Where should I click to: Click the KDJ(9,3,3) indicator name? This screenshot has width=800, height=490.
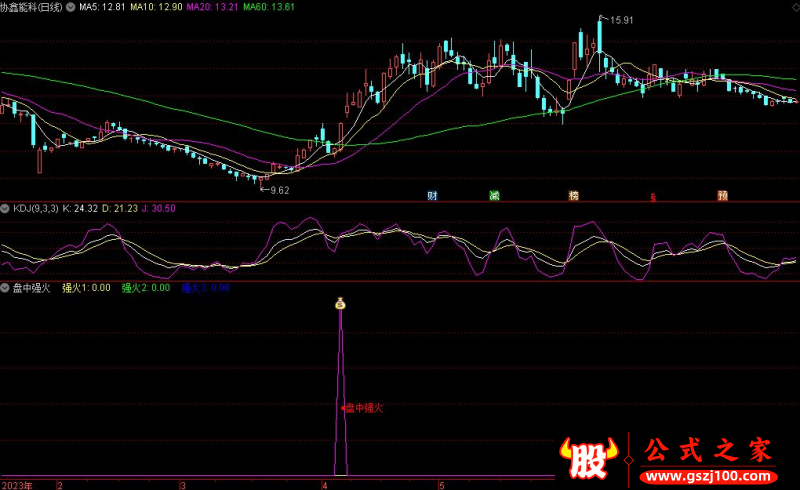point(35,208)
